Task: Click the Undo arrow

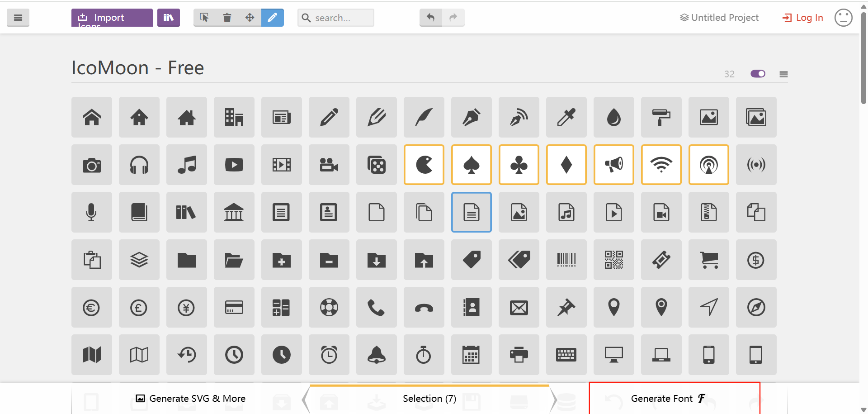Action: point(430,18)
